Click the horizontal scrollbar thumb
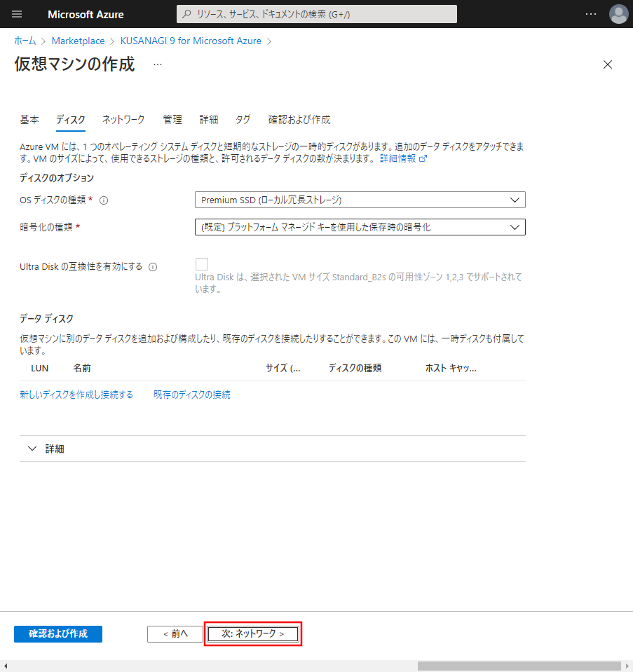This screenshot has width=633, height=672. point(519,666)
